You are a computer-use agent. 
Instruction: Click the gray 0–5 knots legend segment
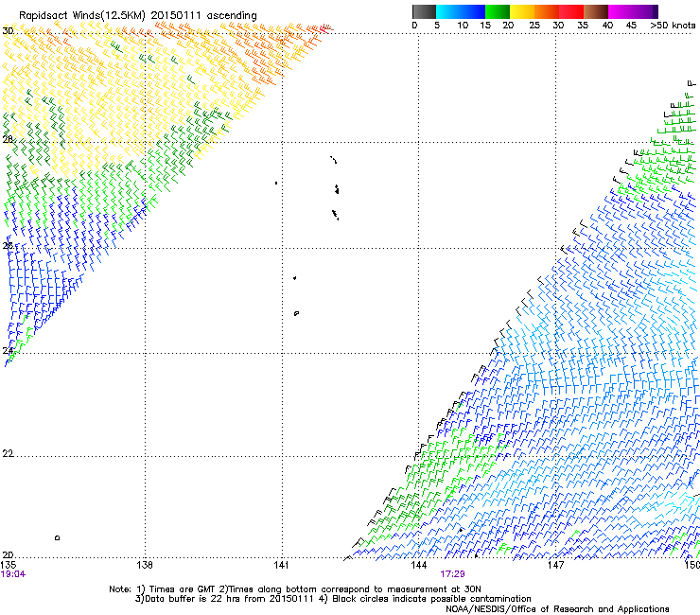click(424, 11)
